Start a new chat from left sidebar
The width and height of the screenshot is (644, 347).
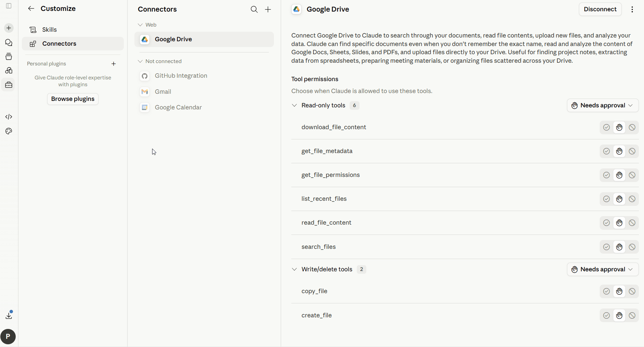coord(9,28)
